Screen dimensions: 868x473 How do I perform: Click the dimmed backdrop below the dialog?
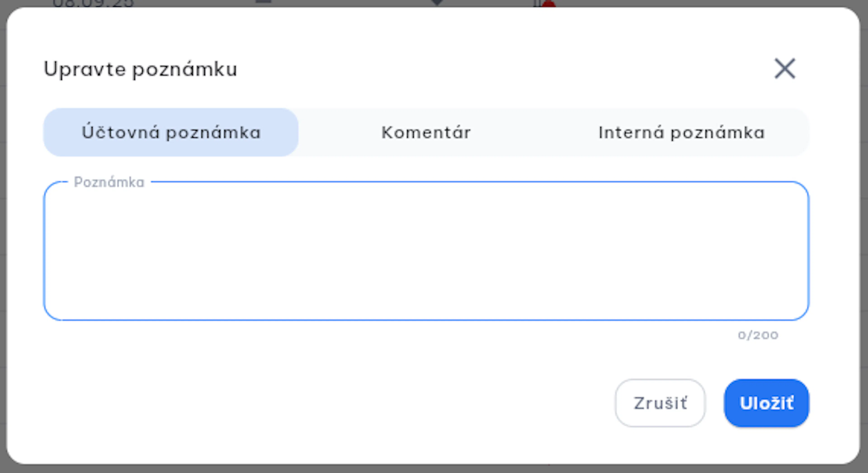(x=434, y=469)
